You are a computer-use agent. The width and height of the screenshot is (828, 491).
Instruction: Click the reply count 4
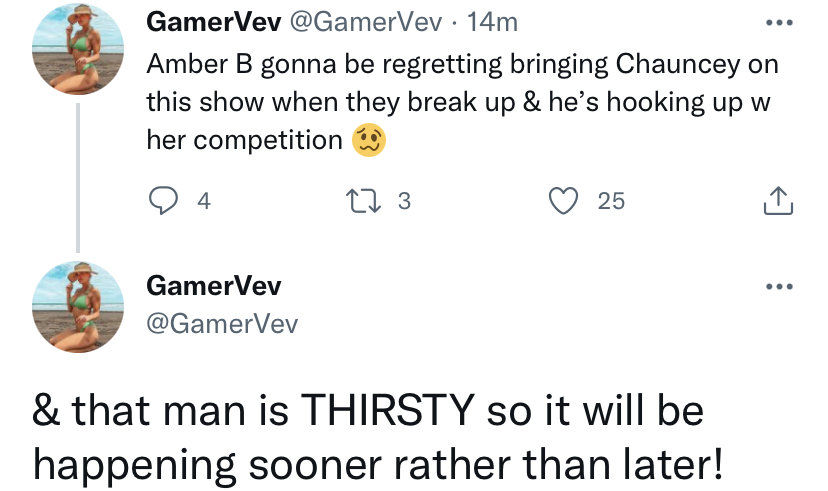[204, 201]
